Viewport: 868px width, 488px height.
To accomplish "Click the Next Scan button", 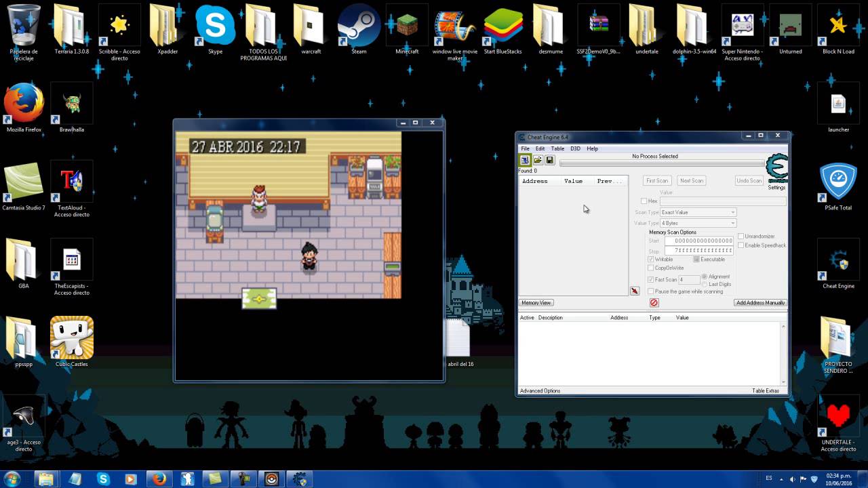I will tap(692, 181).
